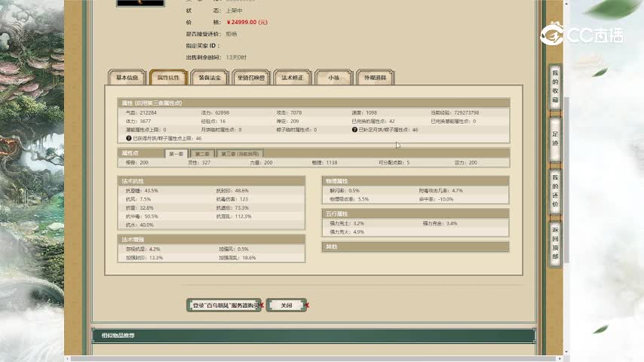Click the 加强封印: 13.3% entry
The width and height of the screenshot is (644, 362).
[x=144, y=258]
